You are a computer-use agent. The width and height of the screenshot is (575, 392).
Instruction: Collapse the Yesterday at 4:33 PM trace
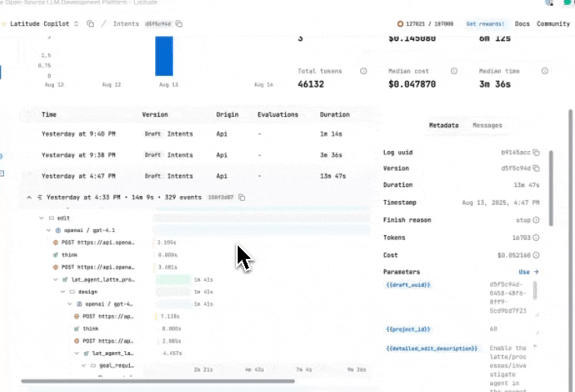[29, 198]
